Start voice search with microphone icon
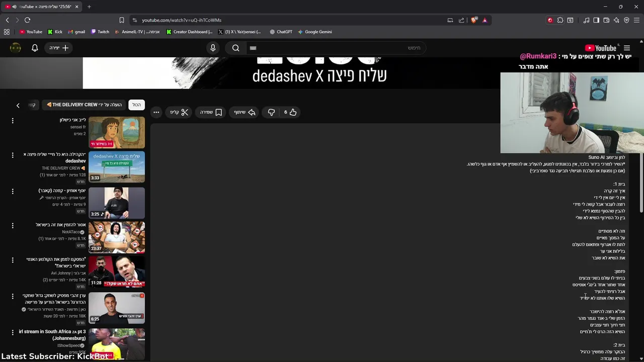The height and width of the screenshot is (362, 644). click(x=213, y=48)
